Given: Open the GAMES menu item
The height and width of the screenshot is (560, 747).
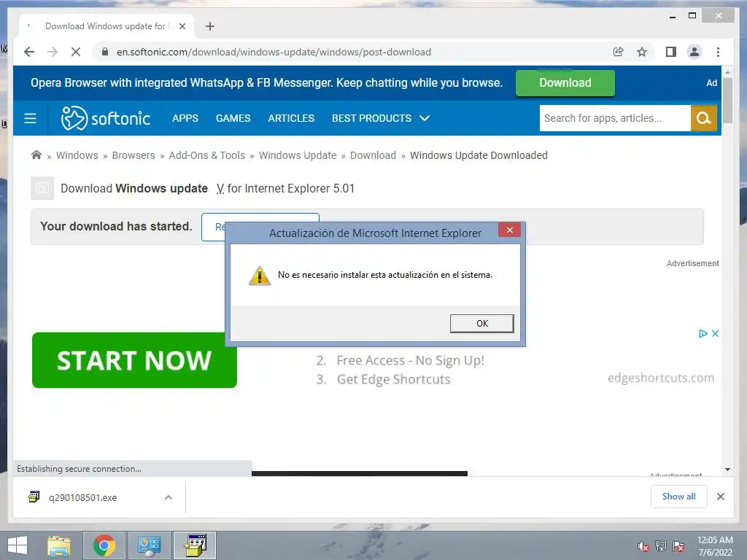Looking at the screenshot, I should tap(233, 118).
